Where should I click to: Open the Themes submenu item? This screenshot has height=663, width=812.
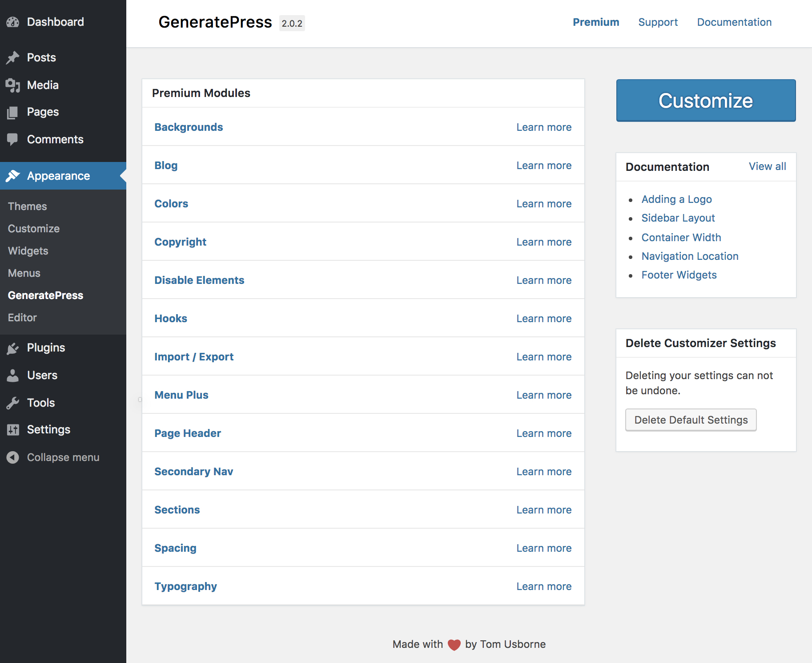tap(27, 206)
